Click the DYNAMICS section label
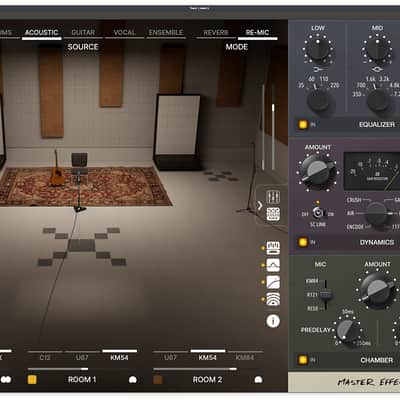Viewport: 400px width, 400px height. [x=377, y=242]
